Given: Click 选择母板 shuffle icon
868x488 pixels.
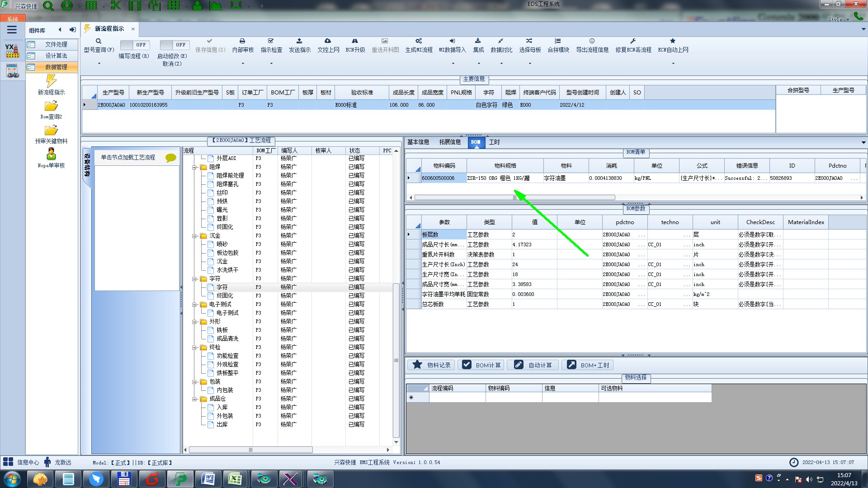Looking at the screenshot, I should tap(529, 41).
